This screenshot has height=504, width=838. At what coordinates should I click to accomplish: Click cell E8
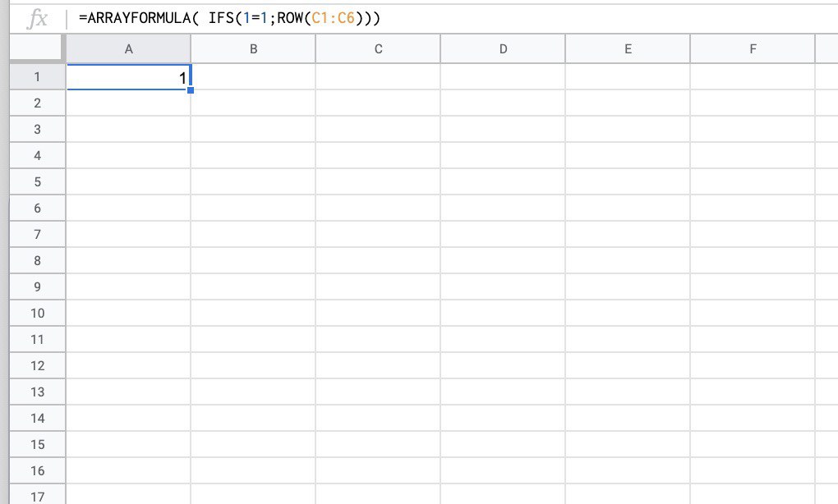[x=628, y=260]
